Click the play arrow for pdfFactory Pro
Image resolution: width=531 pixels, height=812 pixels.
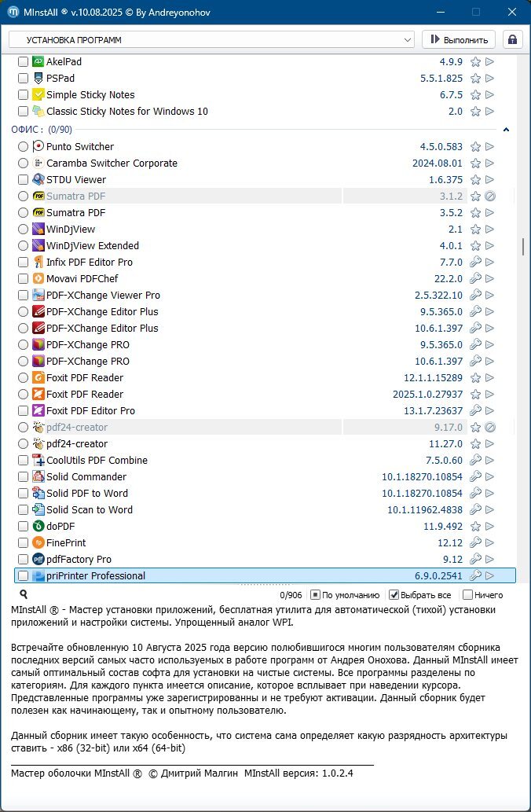point(489,560)
